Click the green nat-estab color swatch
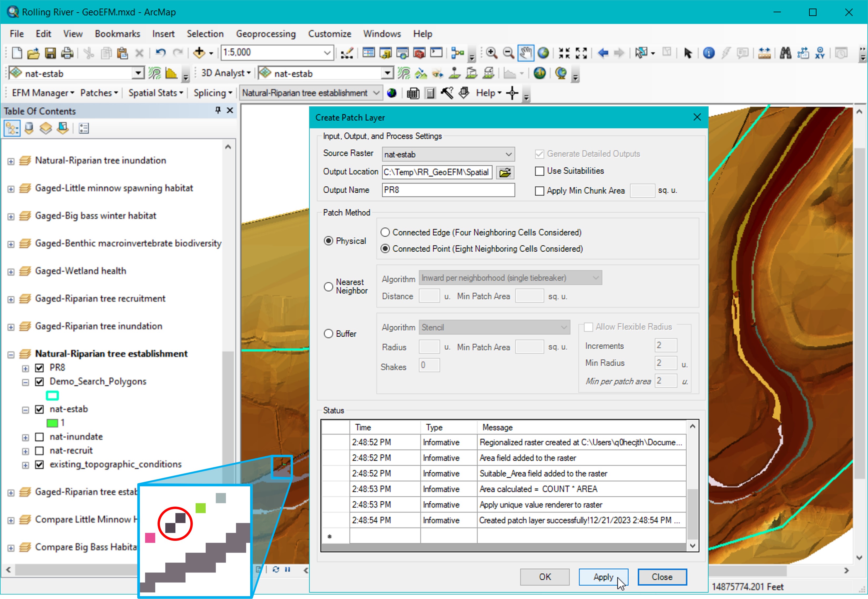This screenshot has width=868, height=599. [x=52, y=423]
